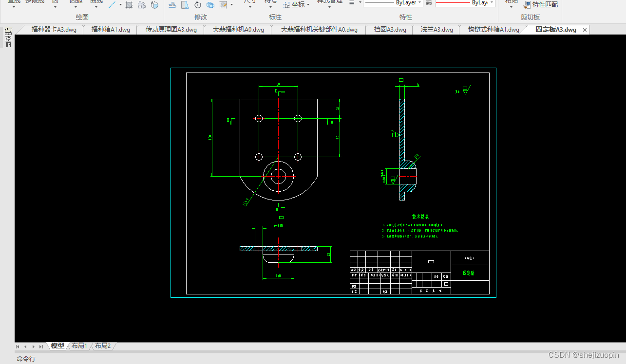Screen dimensions: 626x364
Task: Click the 固定板 title block text
Action: [x=469, y=273]
